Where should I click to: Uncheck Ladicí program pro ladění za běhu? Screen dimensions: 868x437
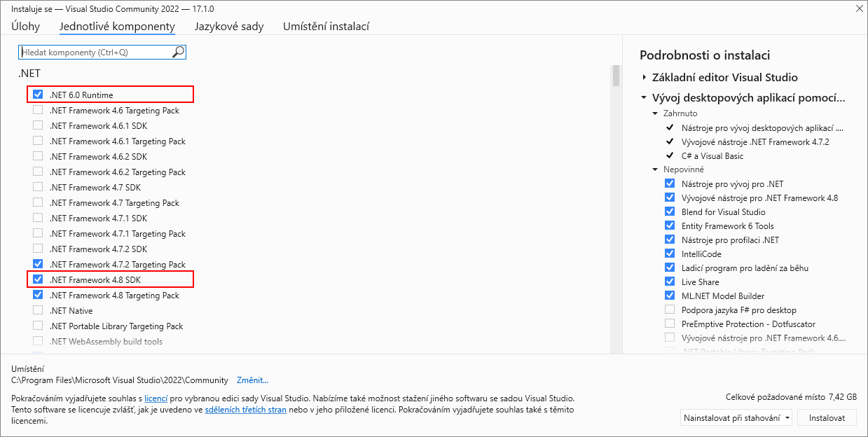point(670,268)
